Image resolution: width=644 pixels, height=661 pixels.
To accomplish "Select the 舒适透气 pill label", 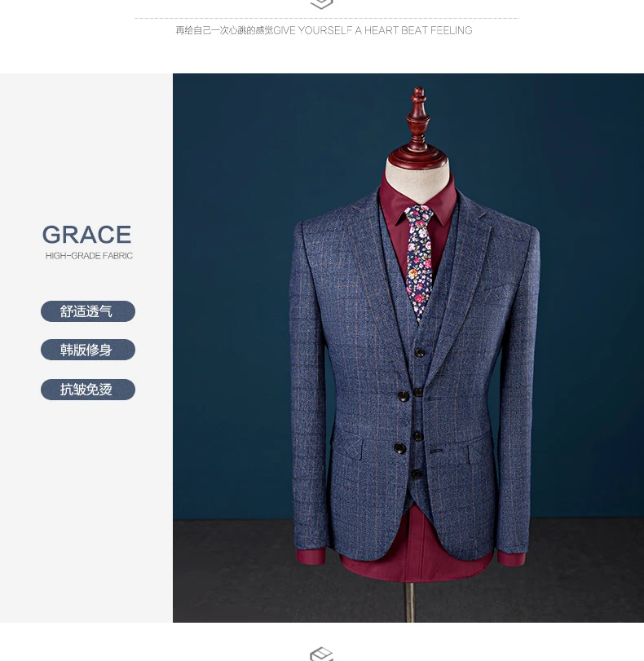I will tap(88, 311).
